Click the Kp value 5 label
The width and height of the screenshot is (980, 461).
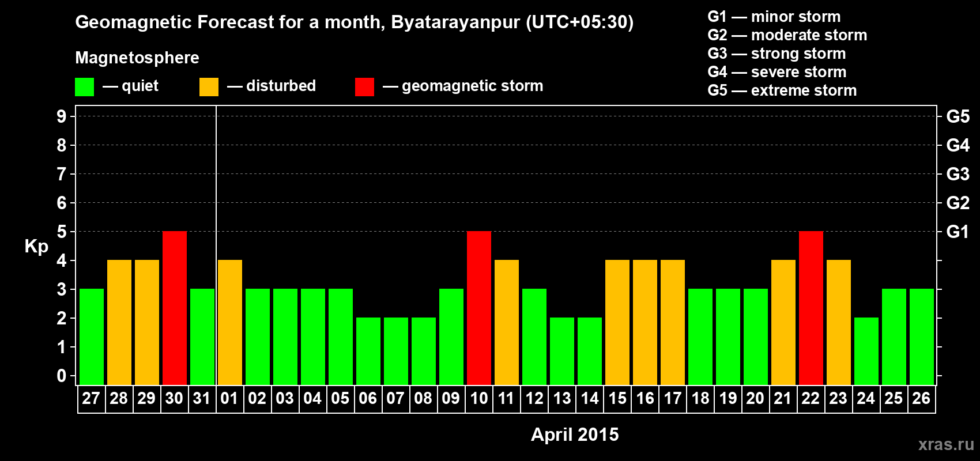[x=62, y=232]
